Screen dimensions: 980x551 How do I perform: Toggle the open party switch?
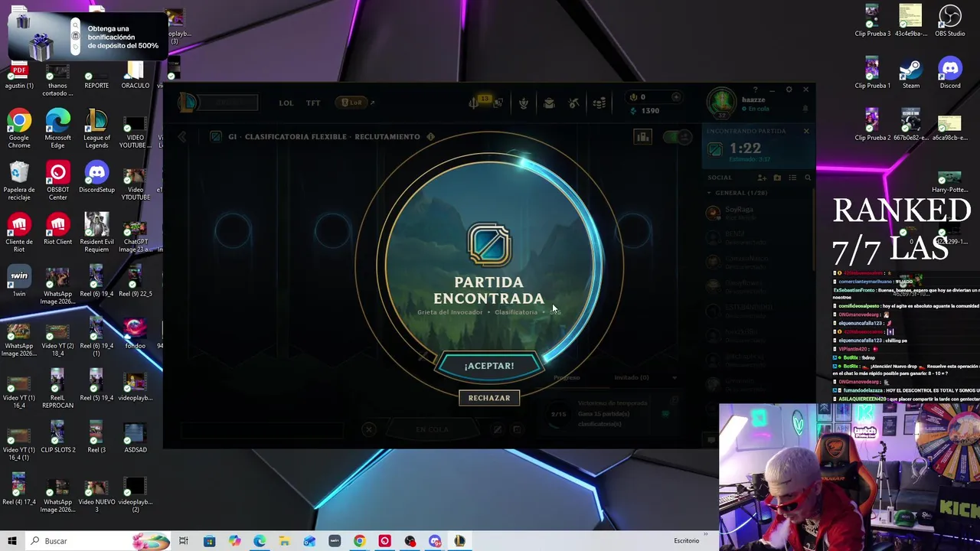point(676,137)
